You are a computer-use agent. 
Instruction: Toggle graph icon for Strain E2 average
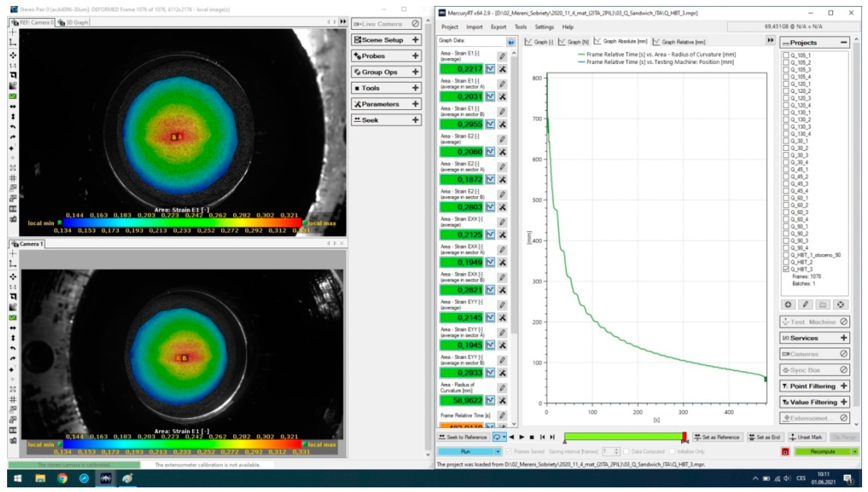click(x=490, y=152)
